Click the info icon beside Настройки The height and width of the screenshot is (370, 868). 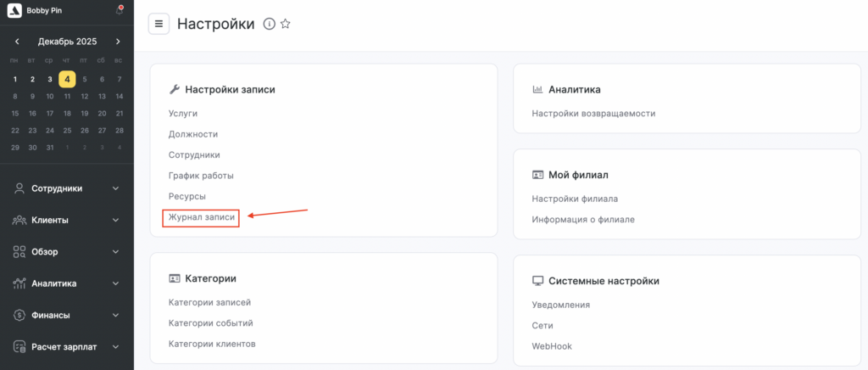click(269, 24)
